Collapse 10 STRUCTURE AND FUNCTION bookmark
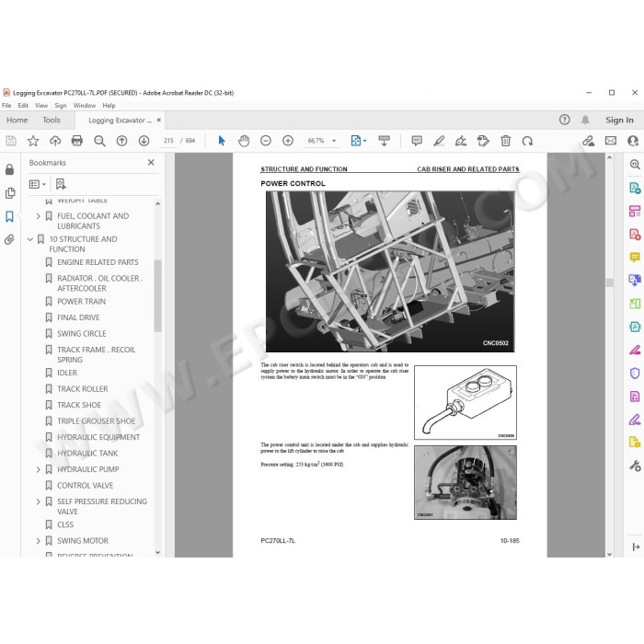 pyautogui.click(x=30, y=239)
